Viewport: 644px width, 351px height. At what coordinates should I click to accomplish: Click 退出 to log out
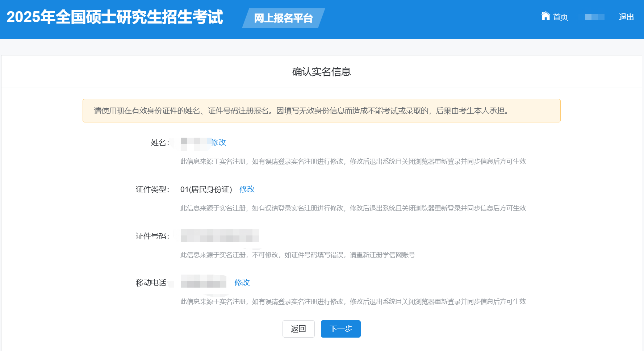coord(626,17)
